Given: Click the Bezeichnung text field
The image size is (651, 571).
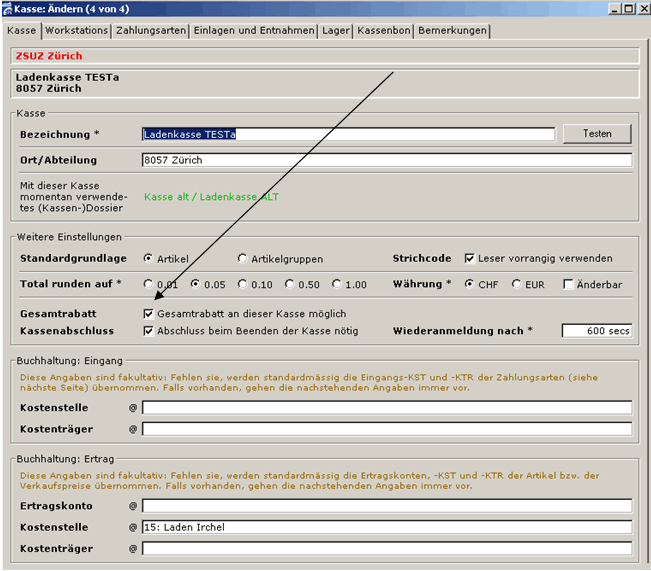Looking at the screenshot, I should click(348, 134).
